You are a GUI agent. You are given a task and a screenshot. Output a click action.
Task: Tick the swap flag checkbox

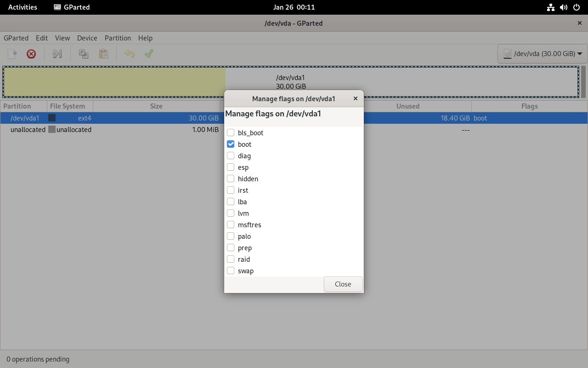pyautogui.click(x=231, y=271)
